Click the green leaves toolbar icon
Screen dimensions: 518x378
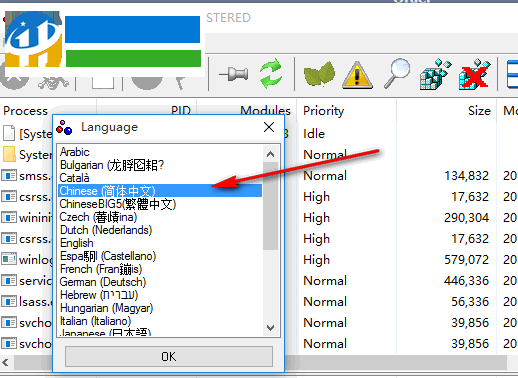(x=320, y=74)
